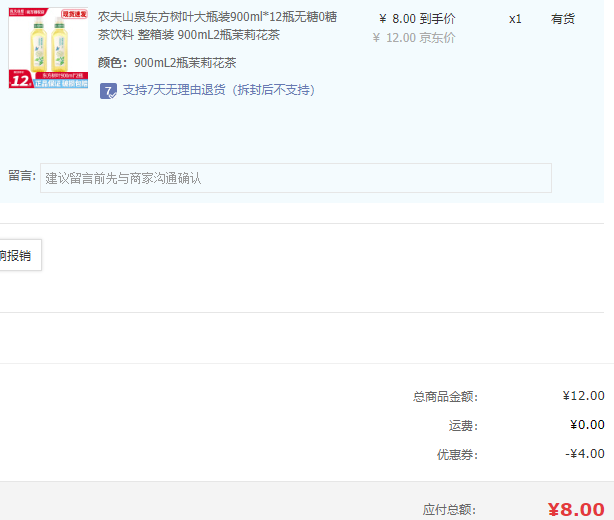614x520 pixels.
Task: Select the 优惠券 label
Action: pos(457,455)
